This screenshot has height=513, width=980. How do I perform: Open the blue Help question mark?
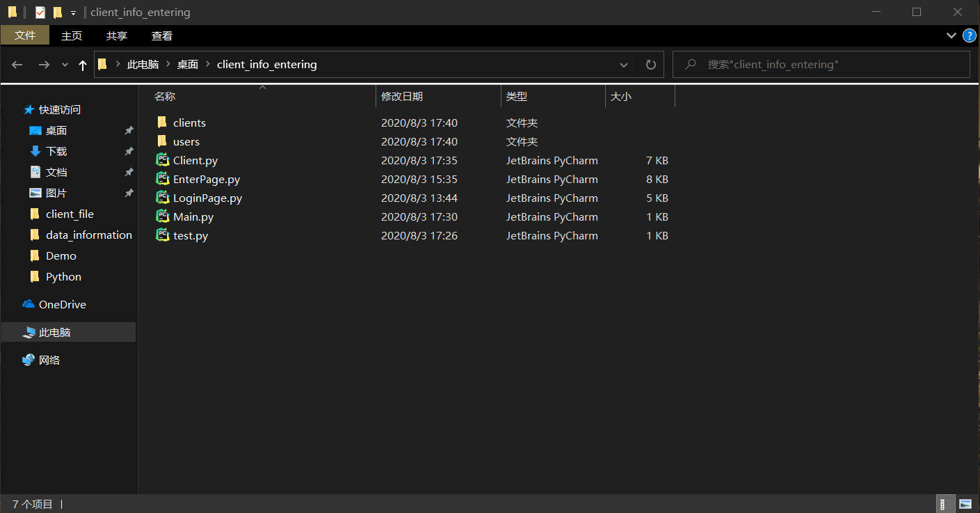969,35
